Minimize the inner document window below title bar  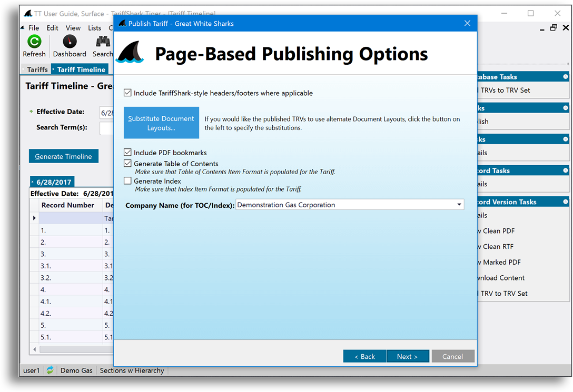click(542, 28)
